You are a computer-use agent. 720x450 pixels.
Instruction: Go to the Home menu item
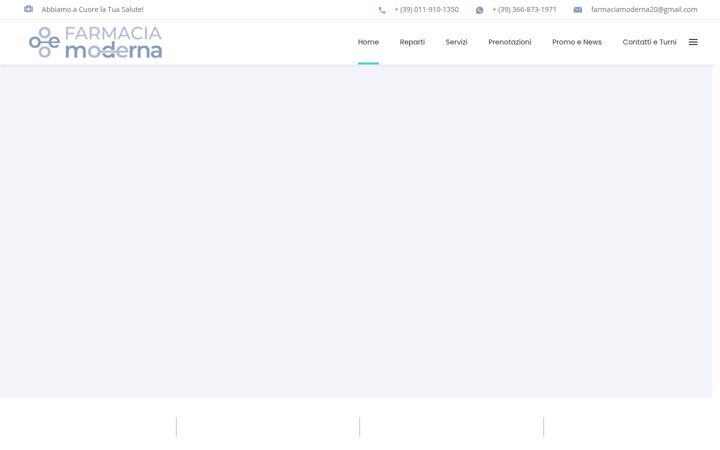click(x=368, y=42)
